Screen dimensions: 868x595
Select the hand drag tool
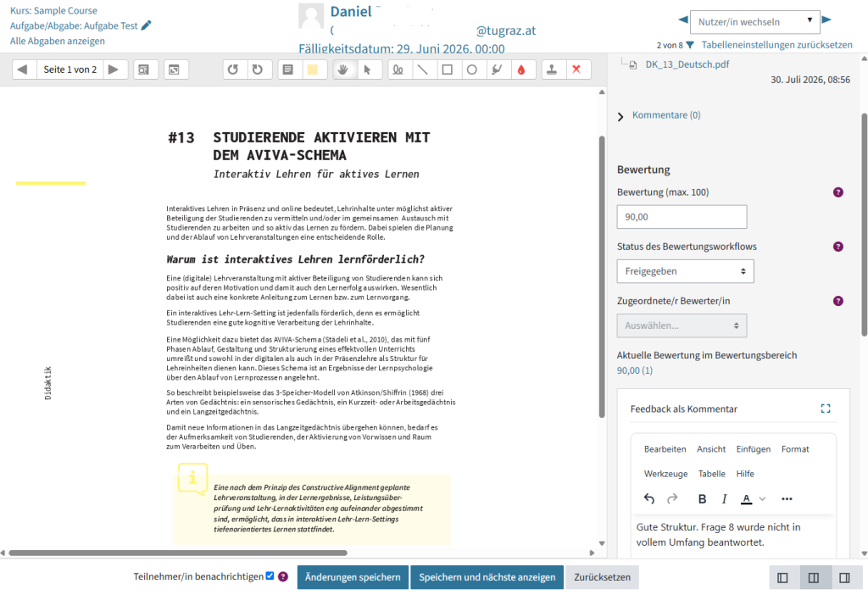coord(343,70)
